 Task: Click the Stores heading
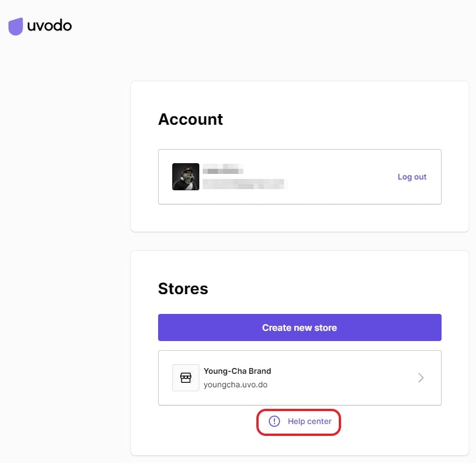click(x=183, y=289)
